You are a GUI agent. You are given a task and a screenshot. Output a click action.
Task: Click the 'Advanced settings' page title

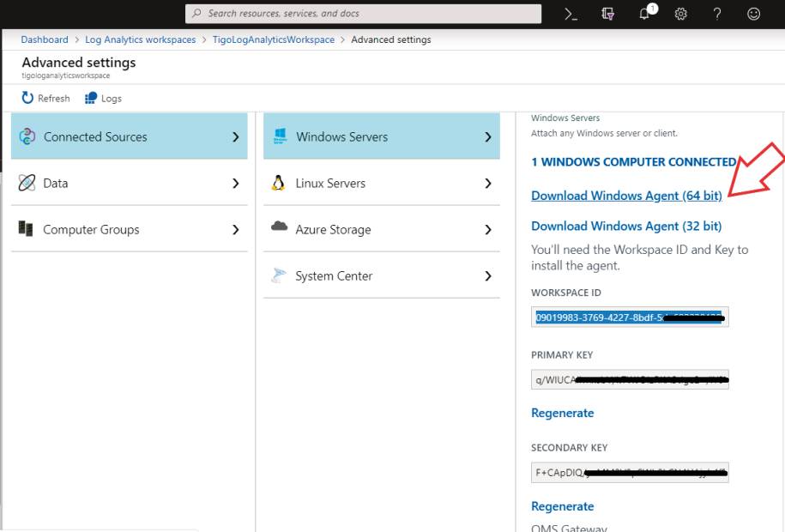tap(79, 62)
